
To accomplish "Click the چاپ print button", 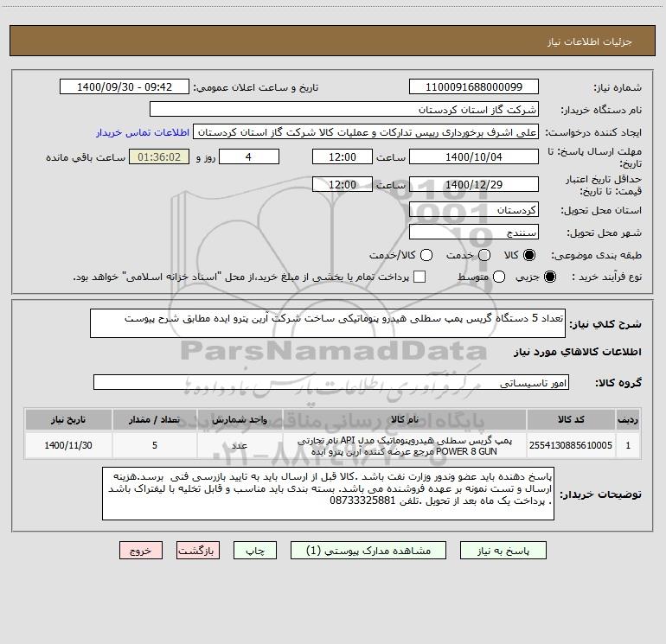I will [255, 551].
